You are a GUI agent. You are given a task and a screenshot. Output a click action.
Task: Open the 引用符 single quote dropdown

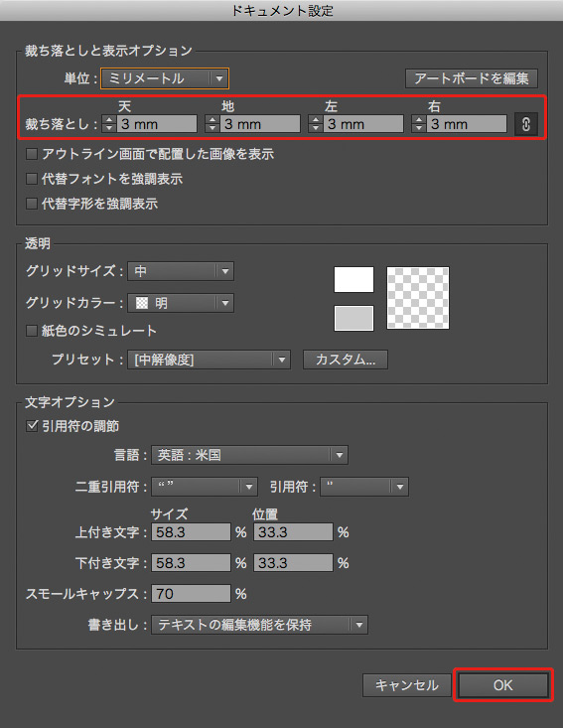point(364,487)
